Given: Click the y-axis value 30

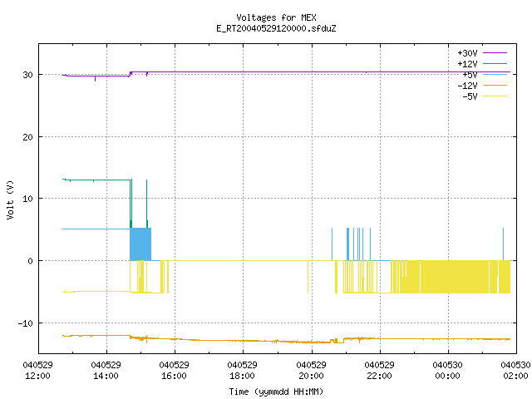Looking at the screenshot, I should pos(27,75).
